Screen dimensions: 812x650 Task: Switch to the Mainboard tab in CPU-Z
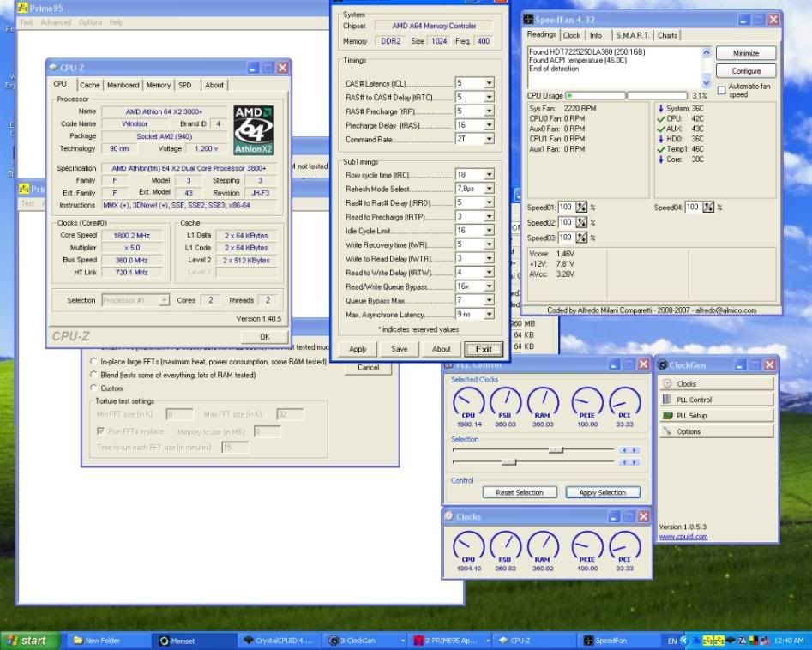click(123, 85)
